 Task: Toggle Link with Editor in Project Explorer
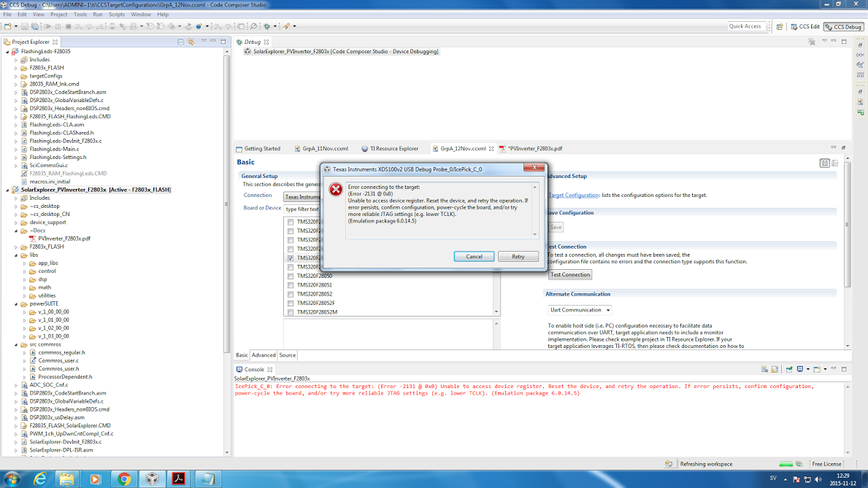pos(191,42)
